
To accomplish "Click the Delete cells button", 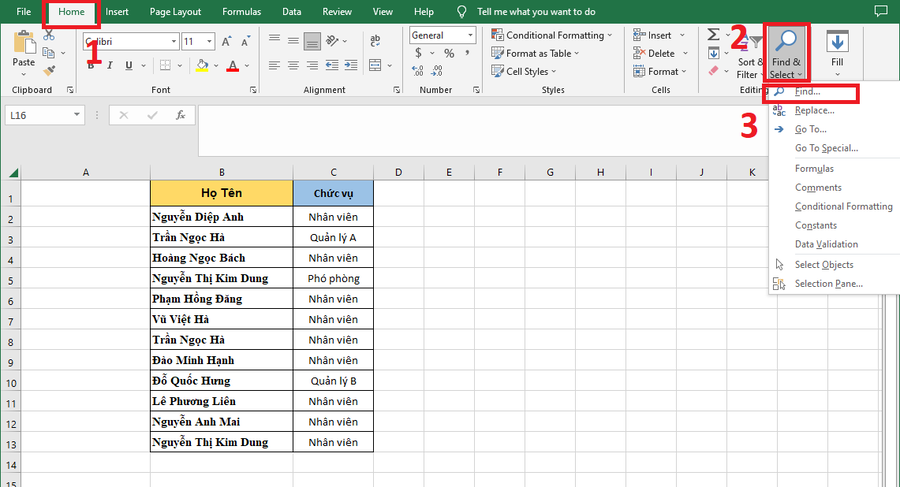I will [x=654, y=53].
